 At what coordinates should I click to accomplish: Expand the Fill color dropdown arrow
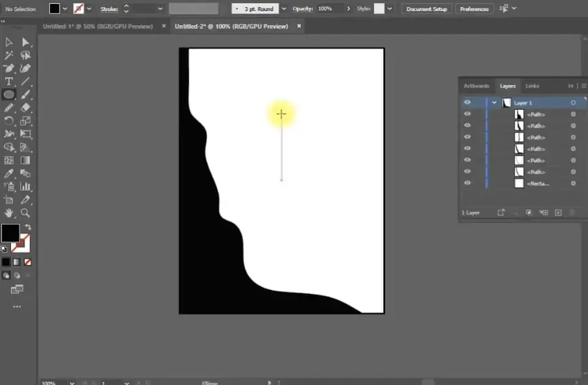(x=65, y=9)
